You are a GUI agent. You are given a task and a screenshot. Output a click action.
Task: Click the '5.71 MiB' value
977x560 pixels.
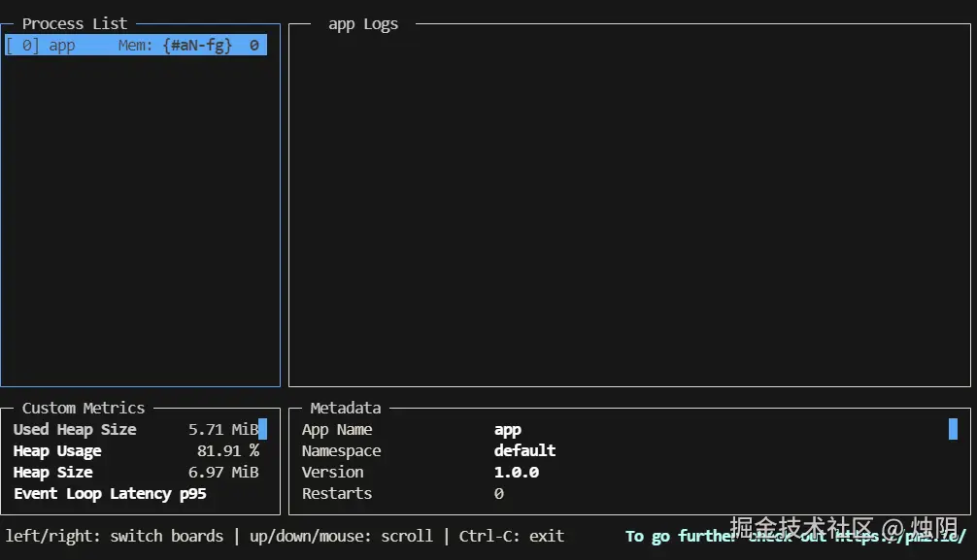click(x=223, y=430)
